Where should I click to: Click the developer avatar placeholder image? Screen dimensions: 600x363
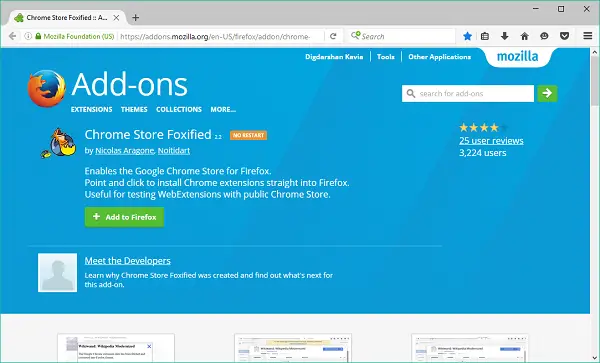(57, 273)
